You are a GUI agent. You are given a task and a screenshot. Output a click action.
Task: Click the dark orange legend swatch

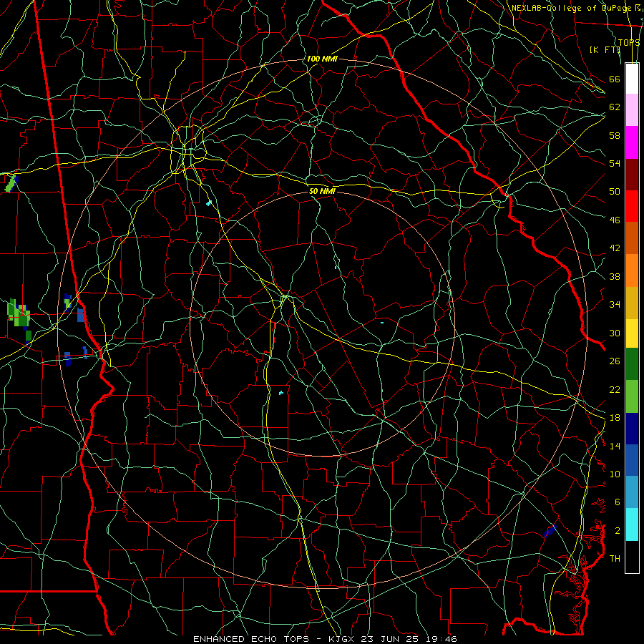tap(632, 238)
